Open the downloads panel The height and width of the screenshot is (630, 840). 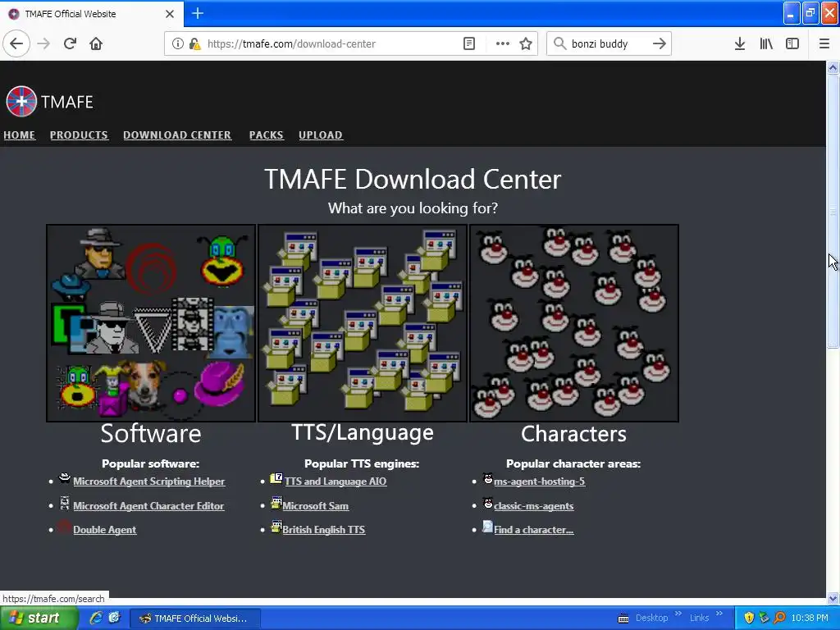(x=740, y=43)
